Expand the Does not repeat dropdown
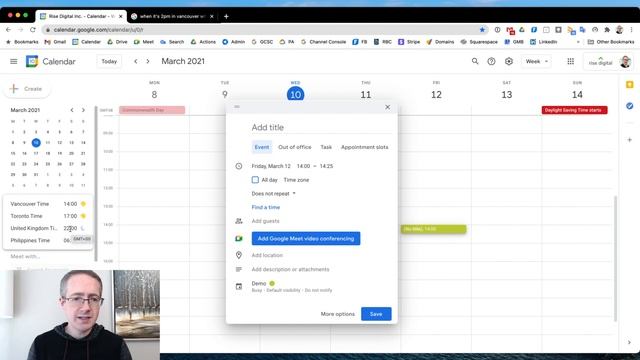The width and height of the screenshot is (640, 360). point(273,193)
